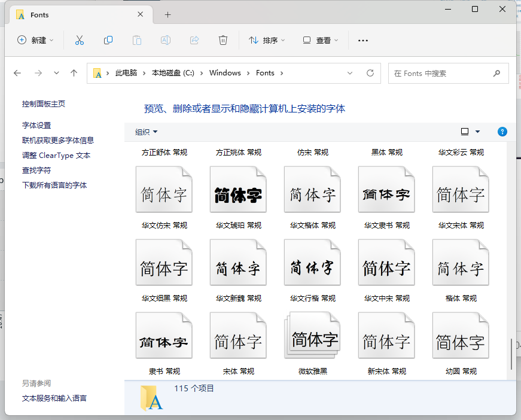Image resolution: width=521 pixels, height=420 pixels.
Task: Select the 宋体 常规 font thumbnail
Action: (x=238, y=335)
